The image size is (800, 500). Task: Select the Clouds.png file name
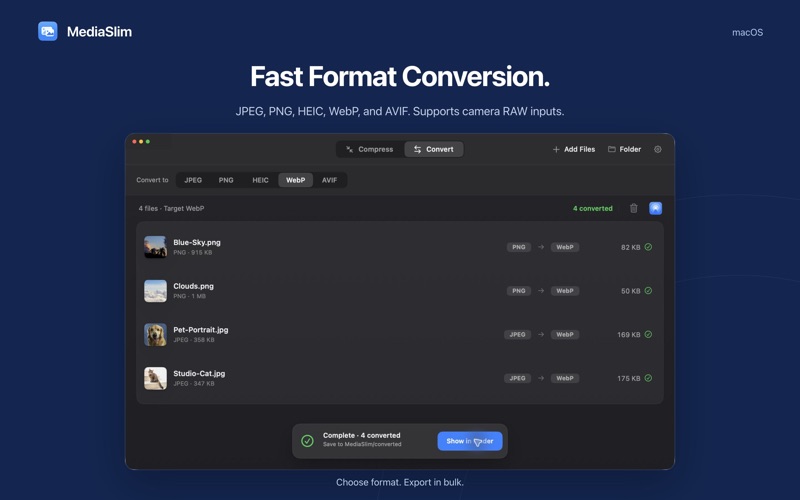(193, 286)
